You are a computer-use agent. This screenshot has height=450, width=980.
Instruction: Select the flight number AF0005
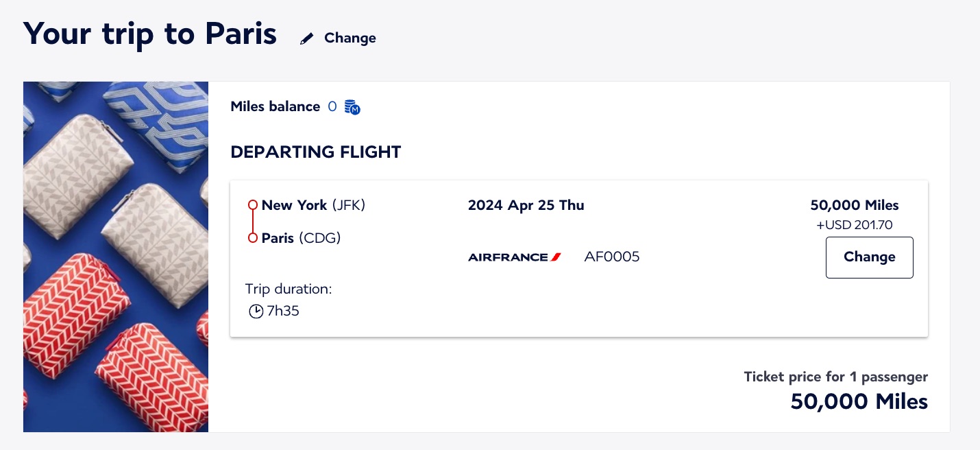(x=611, y=257)
